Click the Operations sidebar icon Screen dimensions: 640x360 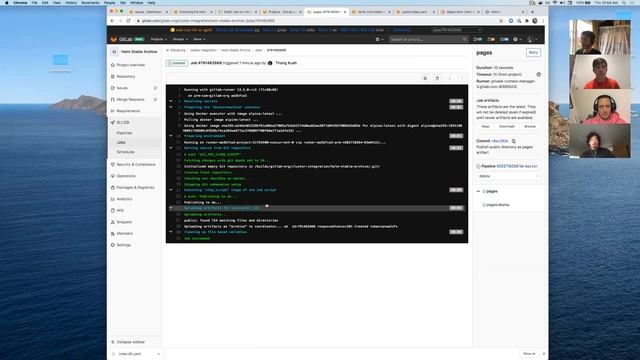[113, 176]
